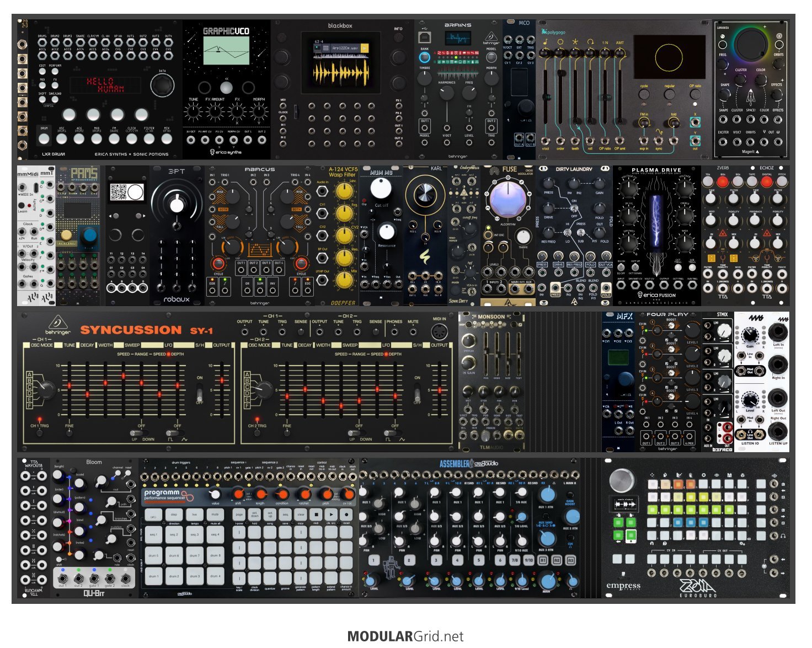Click the Monsoon POS slider

point(486,353)
